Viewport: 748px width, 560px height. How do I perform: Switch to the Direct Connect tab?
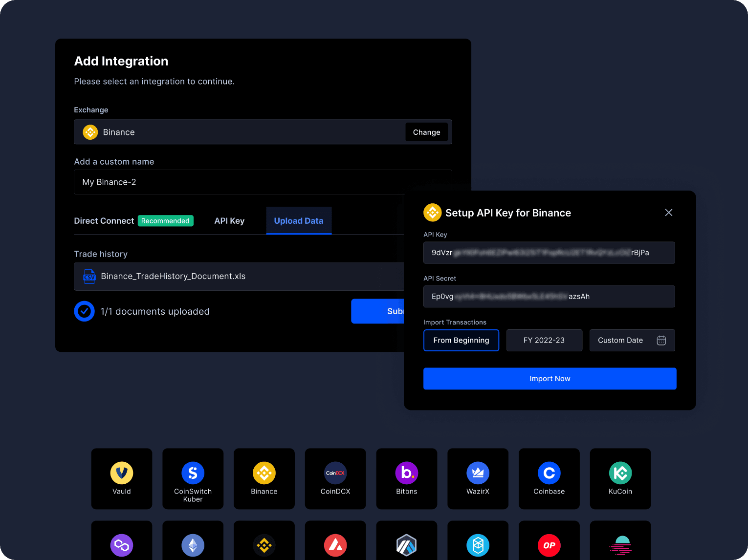[104, 221]
